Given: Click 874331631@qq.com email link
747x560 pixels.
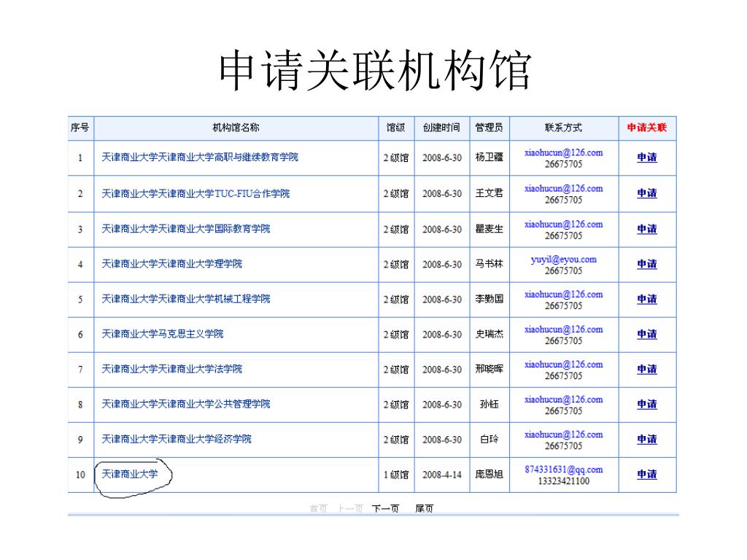Looking at the screenshot, I should tap(564, 470).
